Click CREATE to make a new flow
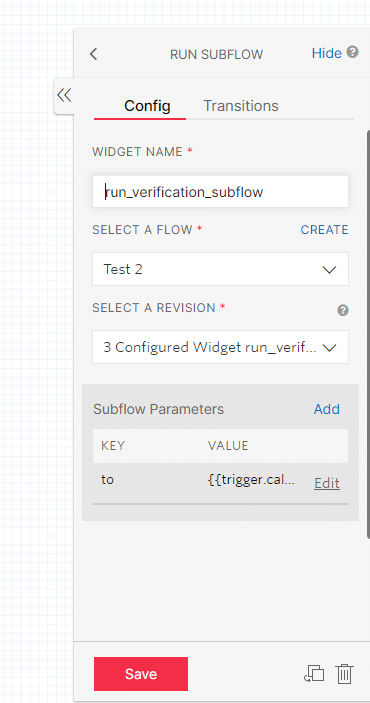The image size is (370, 703). (324, 230)
